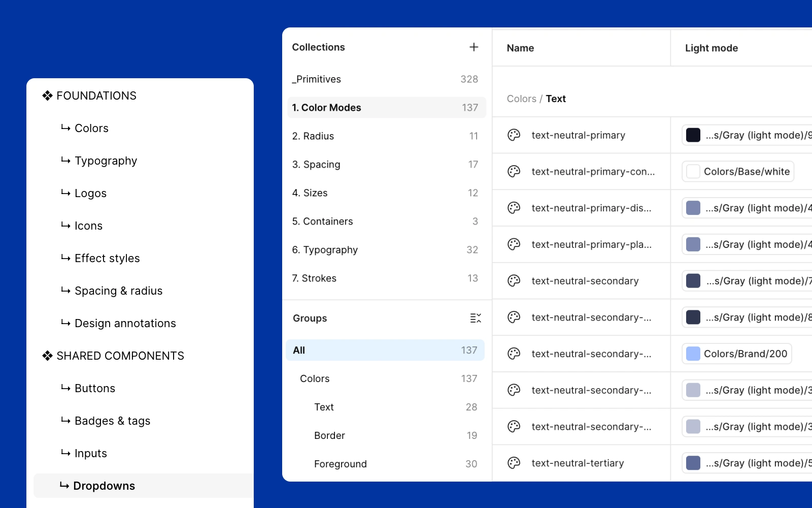Image resolution: width=812 pixels, height=508 pixels.
Task: Click the SHARED COMPONENTS diamond icon
Action: point(47,356)
